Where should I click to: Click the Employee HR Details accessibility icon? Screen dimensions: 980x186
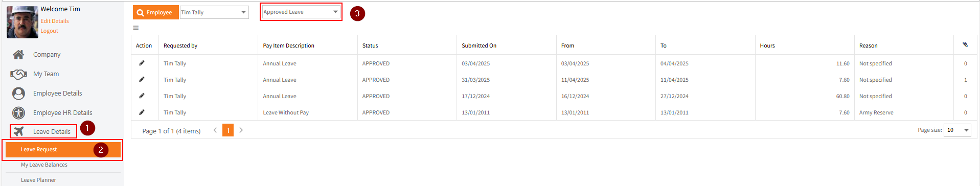[18, 113]
